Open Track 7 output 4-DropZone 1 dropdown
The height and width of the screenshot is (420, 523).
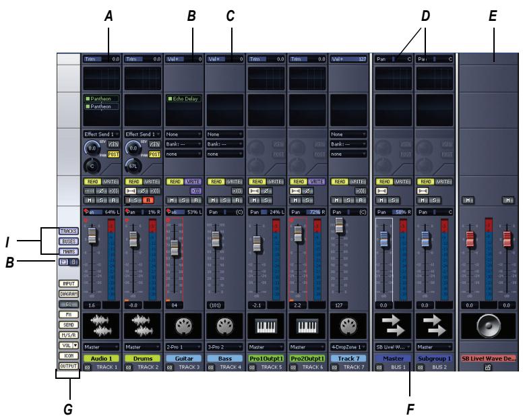[348, 347]
